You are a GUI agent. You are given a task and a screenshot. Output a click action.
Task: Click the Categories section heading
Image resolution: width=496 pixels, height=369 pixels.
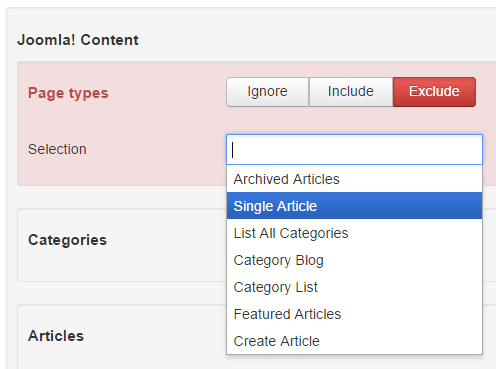point(67,240)
